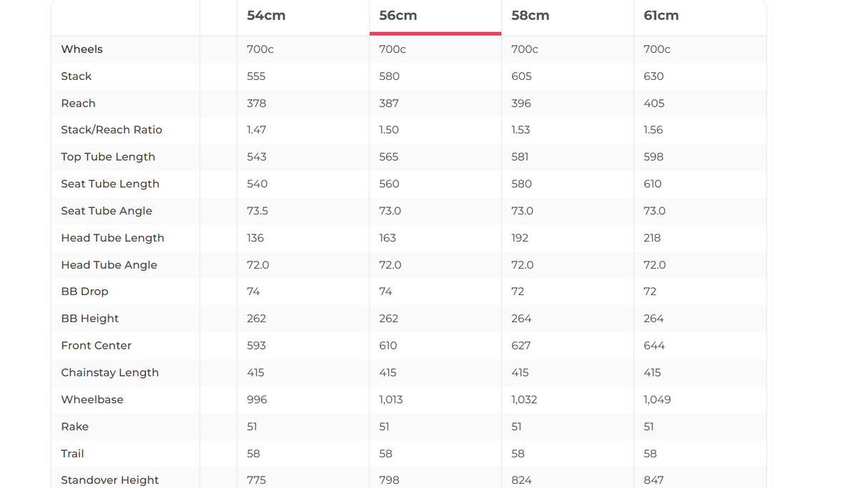The image size is (868, 488).
Task: Switch to the 58cm size column
Action: coord(531,16)
